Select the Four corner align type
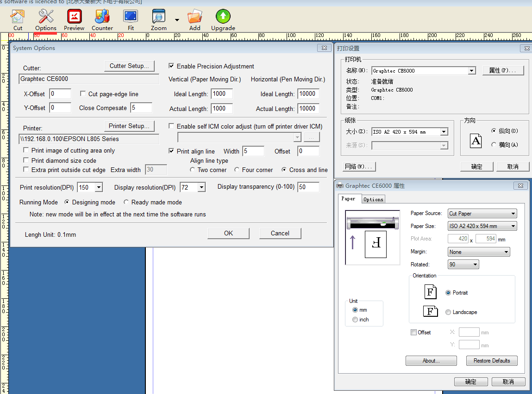This screenshot has height=394, width=532. (x=238, y=170)
